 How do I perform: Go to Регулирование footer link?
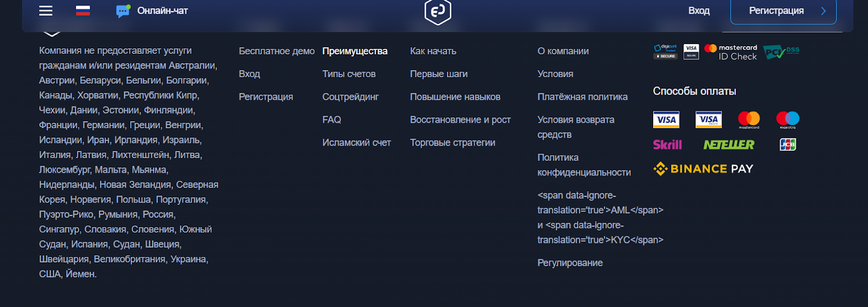(x=570, y=263)
